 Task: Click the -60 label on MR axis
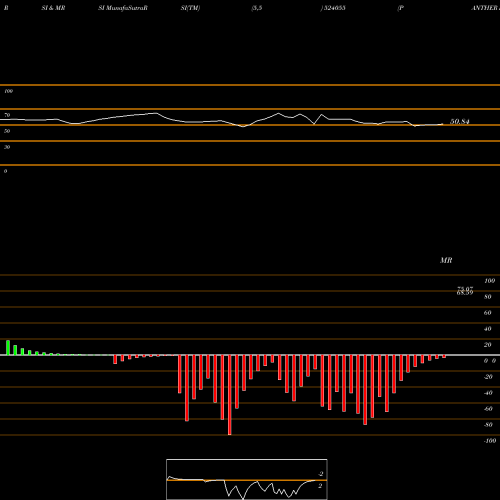coord(488,409)
